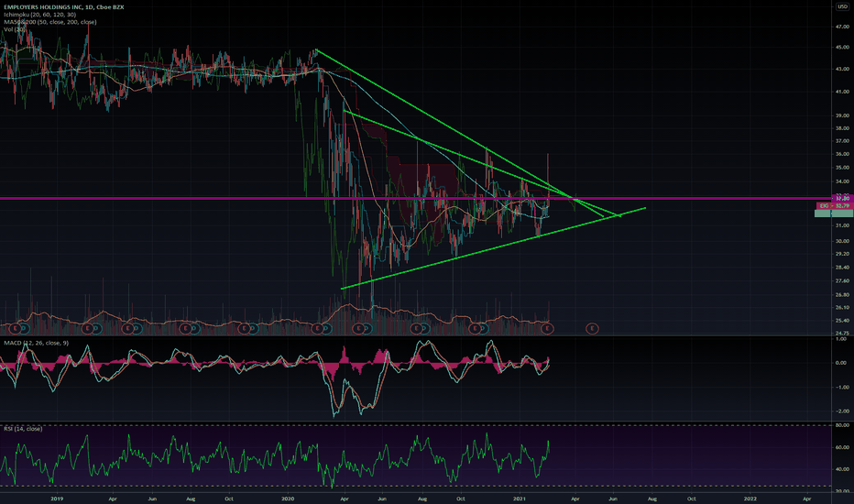This screenshot has width=854, height=504.
Task: Open the February 2019 earnings E marker
Action: click(87, 329)
